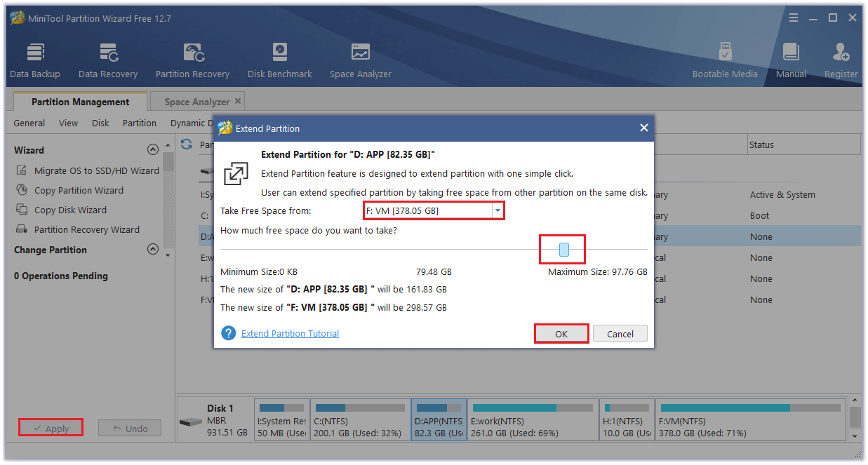Cancel the Extend Partition dialog
The width and height of the screenshot is (868, 465).
(x=620, y=334)
